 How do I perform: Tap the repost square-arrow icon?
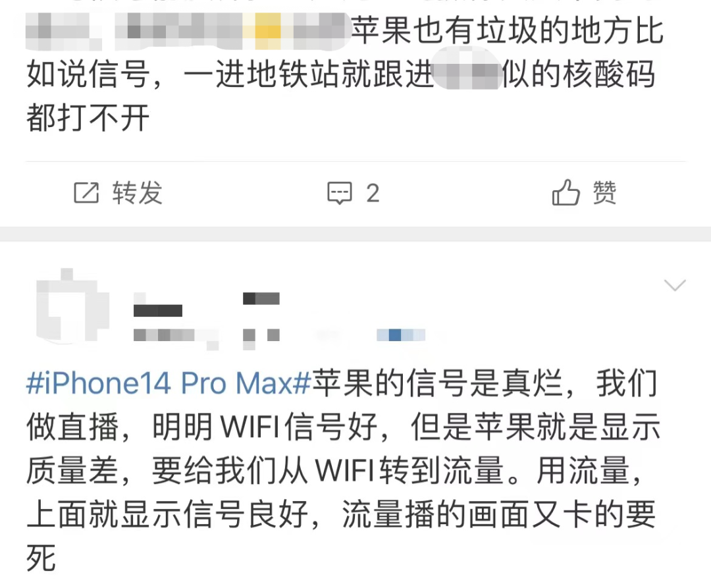(86, 193)
